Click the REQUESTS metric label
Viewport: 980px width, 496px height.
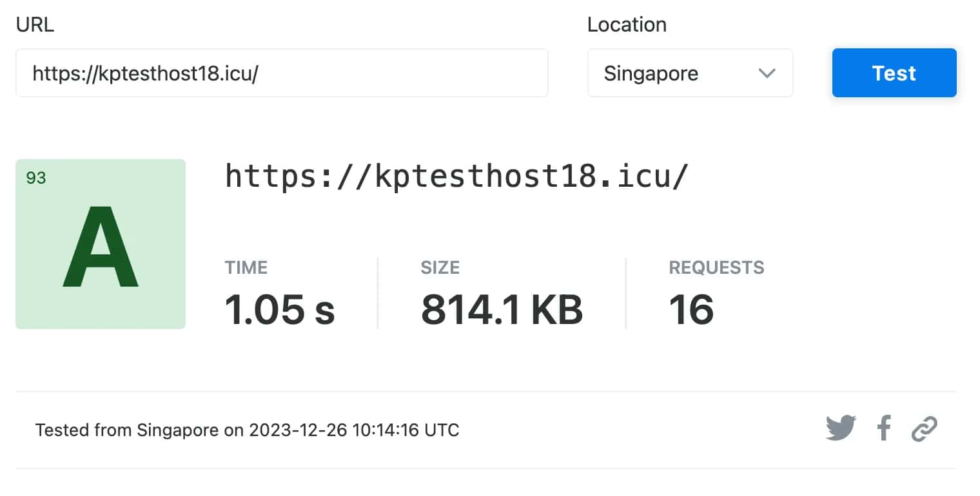(x=716, y=267)
